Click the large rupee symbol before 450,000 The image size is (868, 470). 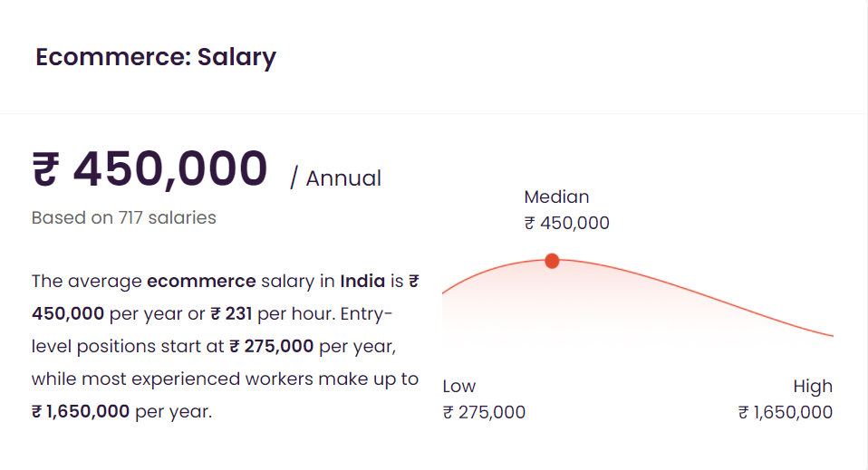(45, 170)
